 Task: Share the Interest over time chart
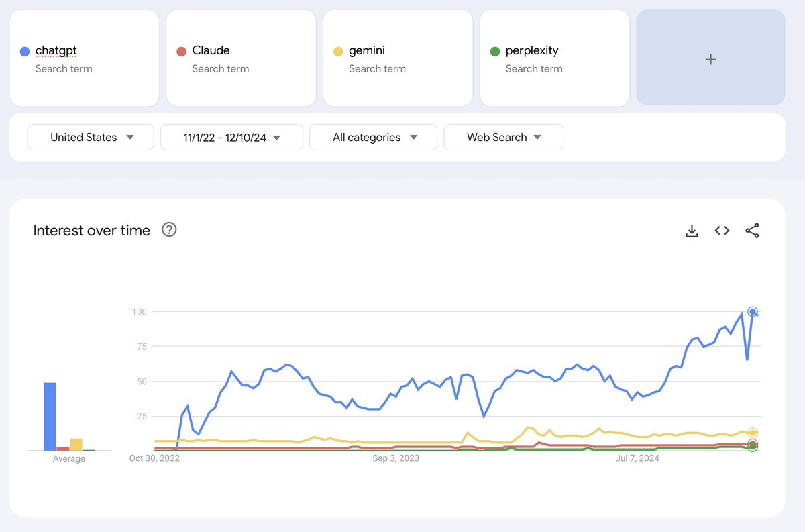coord(752,231)
